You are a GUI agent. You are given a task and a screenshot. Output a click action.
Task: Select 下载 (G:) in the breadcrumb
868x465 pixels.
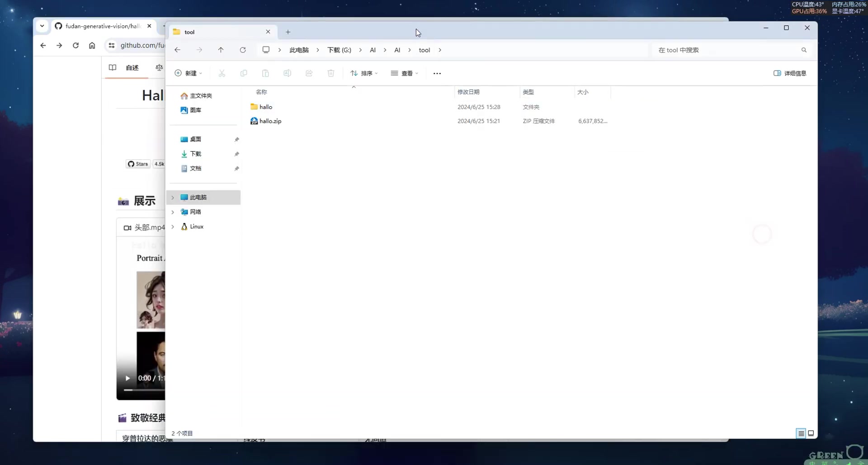[339, 50]
